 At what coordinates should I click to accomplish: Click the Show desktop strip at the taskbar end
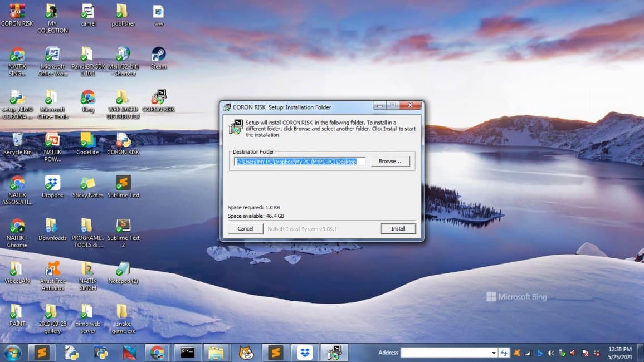click(641, 353)
